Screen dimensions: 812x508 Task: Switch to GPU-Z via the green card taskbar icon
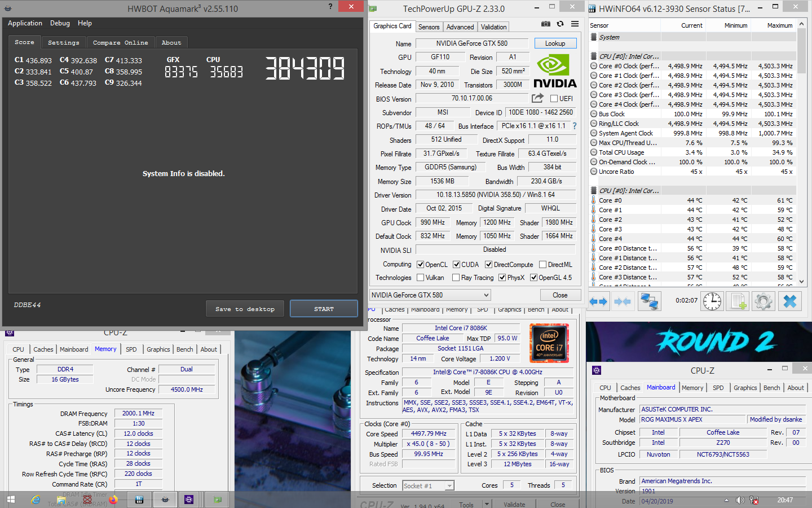coord(218,500)
